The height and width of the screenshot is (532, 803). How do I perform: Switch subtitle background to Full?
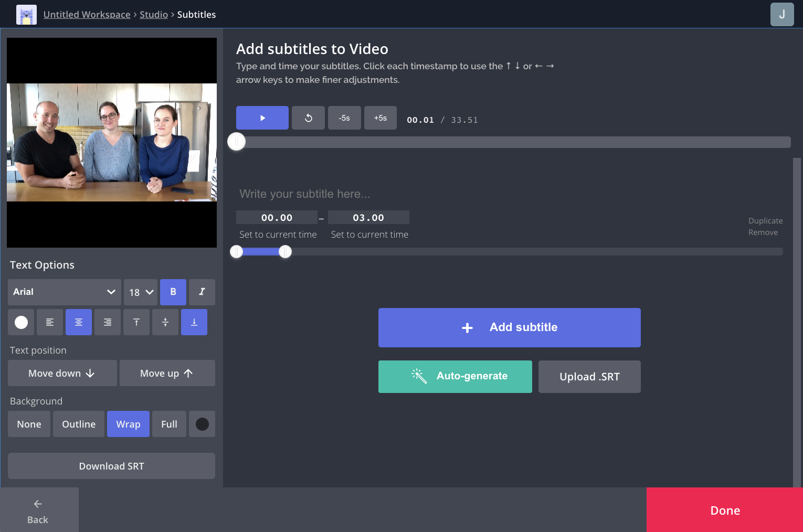tap(169, 423)
